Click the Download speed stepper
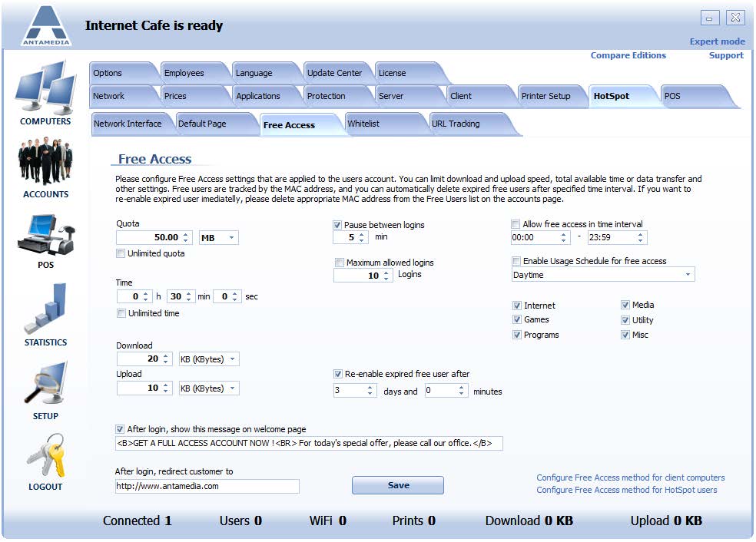The image size is (756, 542). point(165,359)
